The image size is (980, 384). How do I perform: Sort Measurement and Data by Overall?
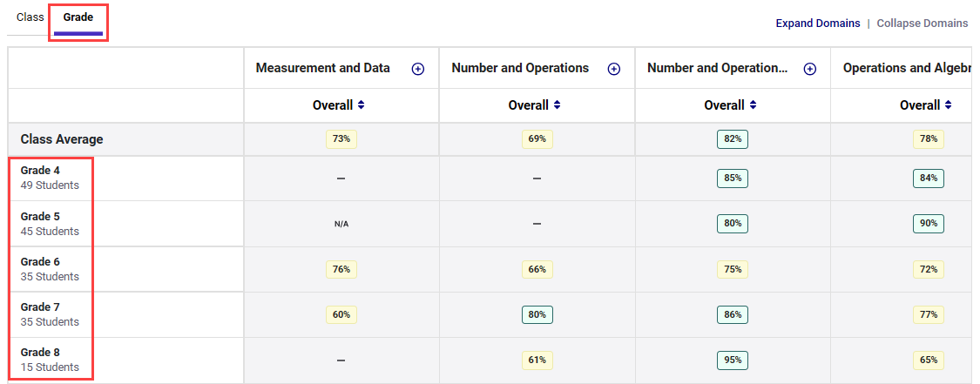340,105
